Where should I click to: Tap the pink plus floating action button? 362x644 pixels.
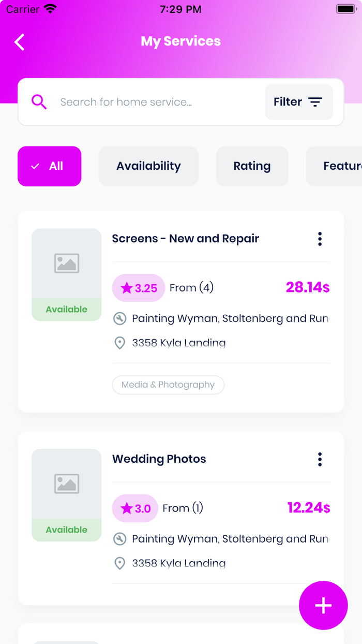pos(323,605)
